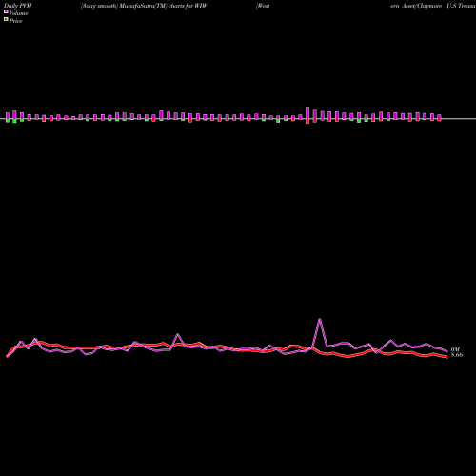Click the Volume legend color swatch
Viewport: 476px width, 476px height.
(6, 11)
